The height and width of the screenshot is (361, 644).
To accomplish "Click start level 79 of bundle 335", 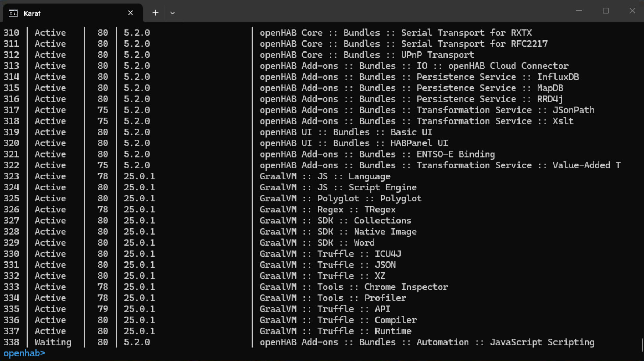I will pyautogui.click(x=103, y=309).
